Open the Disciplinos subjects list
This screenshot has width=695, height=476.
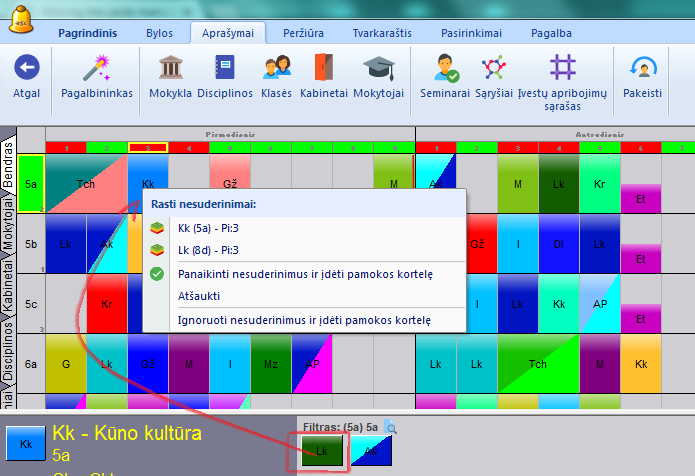pyautogui.click(x=225, y=69)
